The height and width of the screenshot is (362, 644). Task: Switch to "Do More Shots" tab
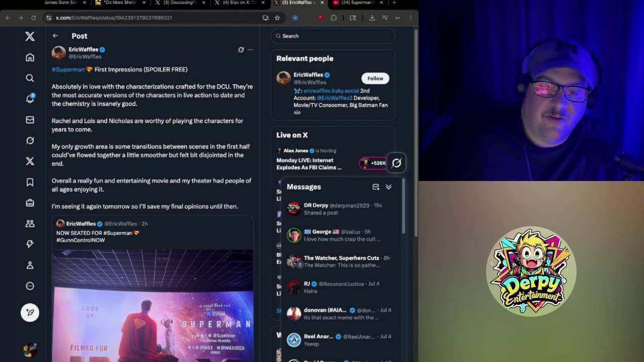tap(120, 3)
